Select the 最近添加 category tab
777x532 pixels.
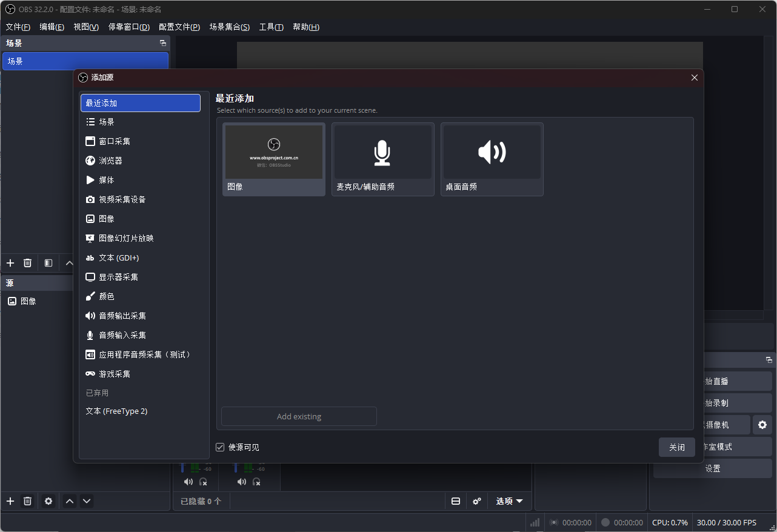(x=141, y=103)
